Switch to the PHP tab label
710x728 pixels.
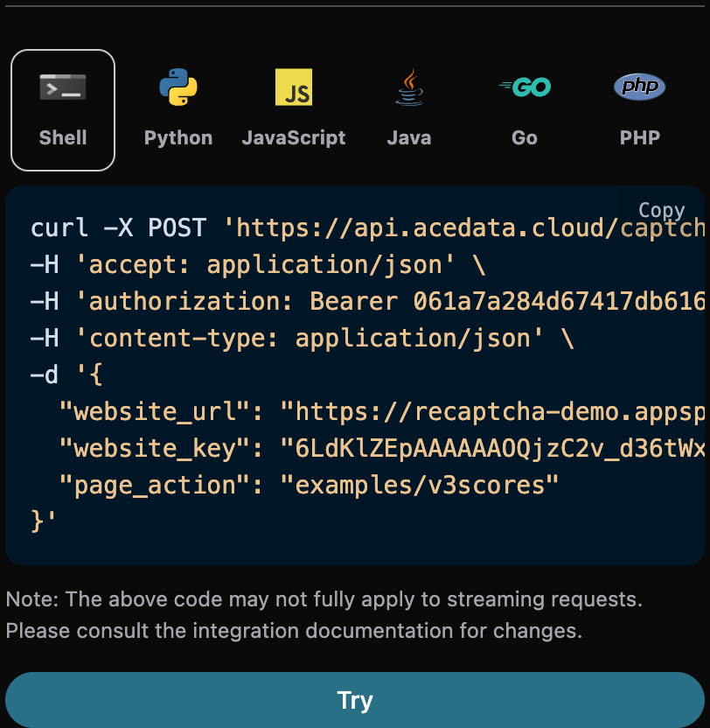click(x=640, y=138)
